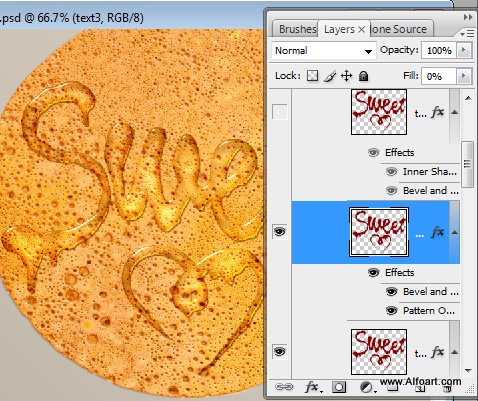This screenshot has height=401, width=478.
Task: Select the Pattern O... effect row
Action: 429,311
